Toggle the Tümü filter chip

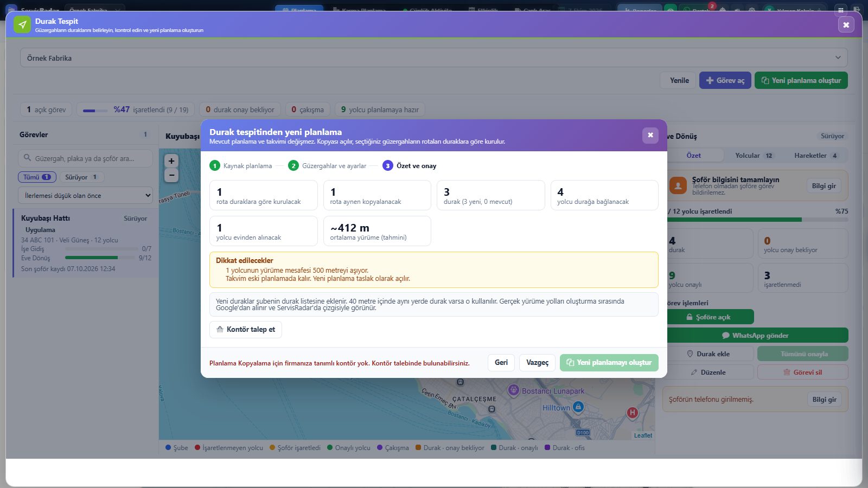37,177
